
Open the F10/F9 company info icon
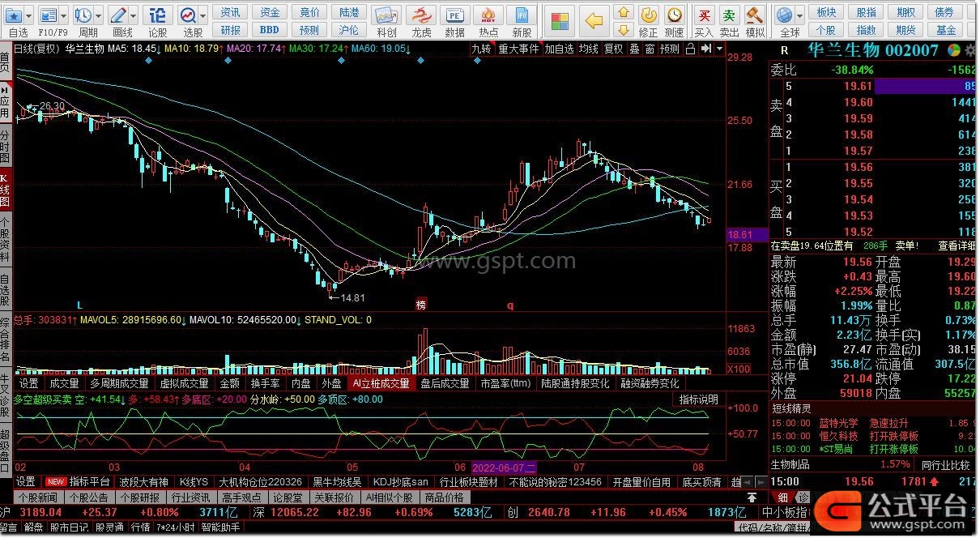point(48,15)
